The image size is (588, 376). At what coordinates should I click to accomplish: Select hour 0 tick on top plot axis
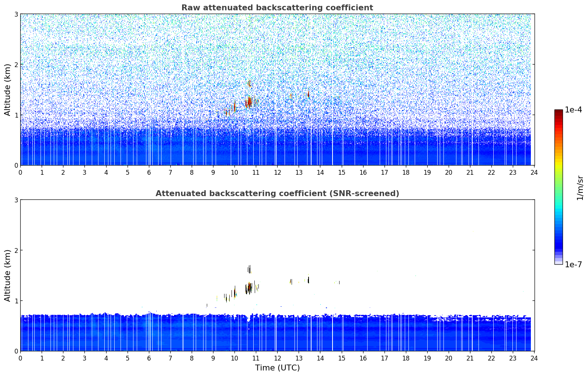20,172
